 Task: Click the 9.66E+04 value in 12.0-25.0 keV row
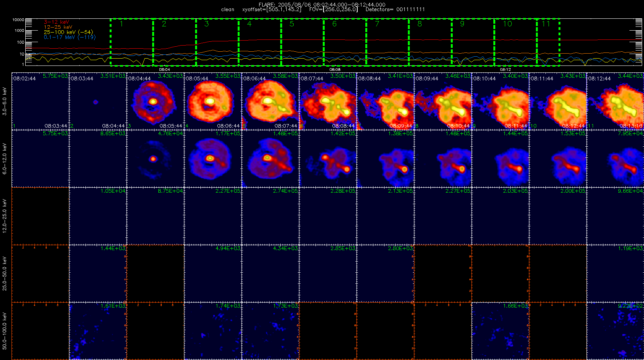pyautogui.click(x=630, y=191)
